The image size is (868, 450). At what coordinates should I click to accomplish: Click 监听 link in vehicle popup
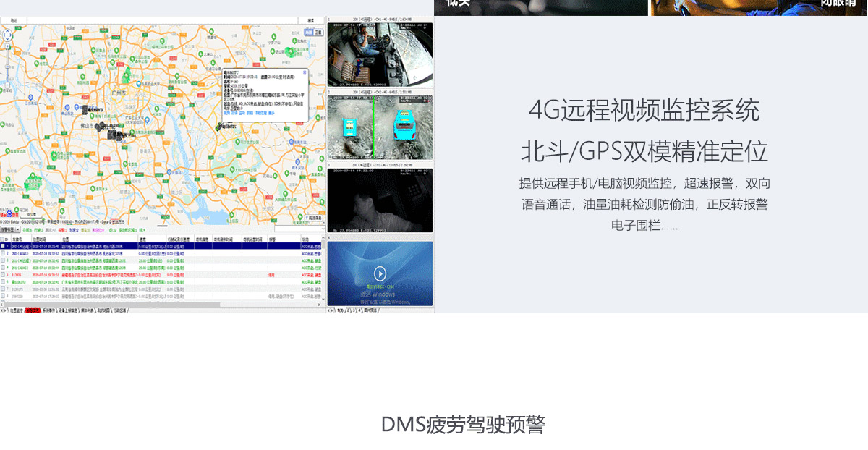242,113
